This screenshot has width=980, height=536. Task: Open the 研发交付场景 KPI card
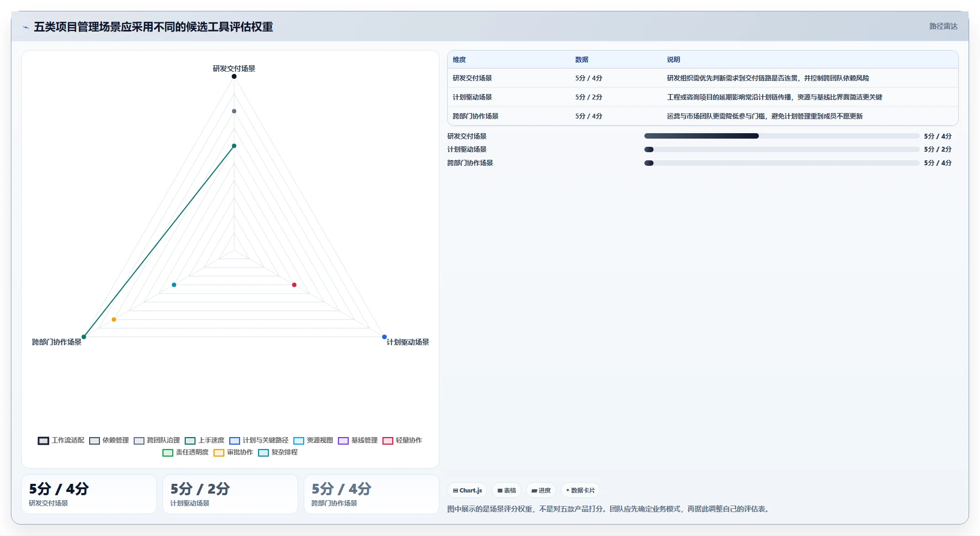pos(89,494)
